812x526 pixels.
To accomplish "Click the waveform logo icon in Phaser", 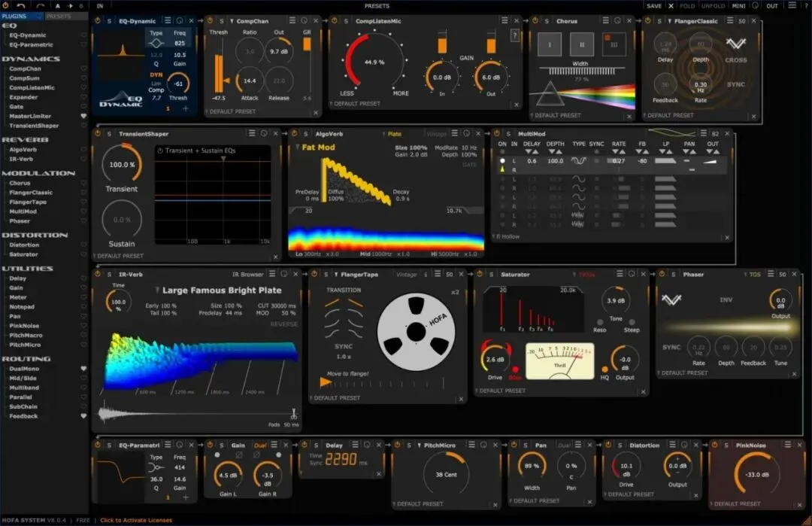I will (671, 299).
